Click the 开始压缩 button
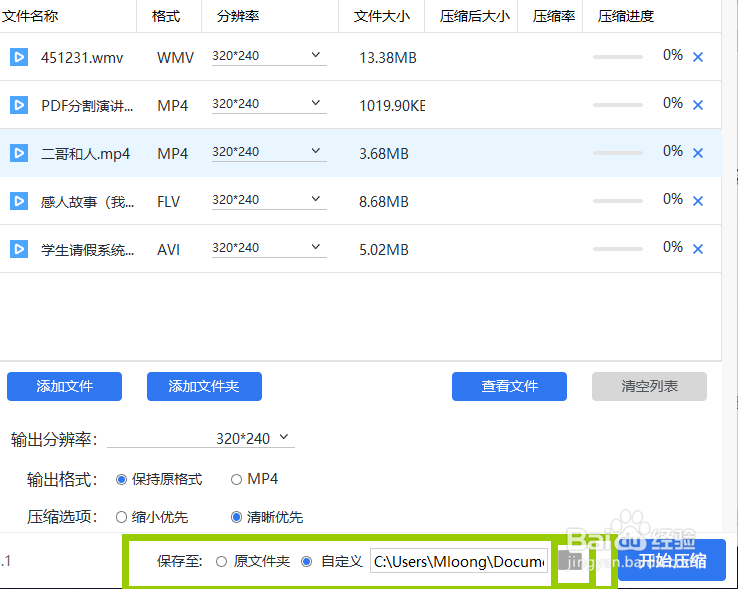The width and height of the screenshot is (738, 589). coord(672,560)
